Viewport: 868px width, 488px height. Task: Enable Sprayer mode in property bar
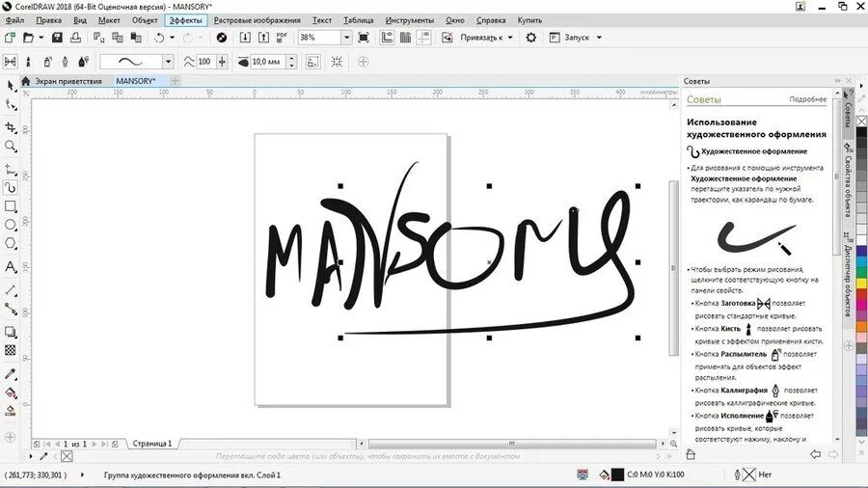tap(47, 62)
